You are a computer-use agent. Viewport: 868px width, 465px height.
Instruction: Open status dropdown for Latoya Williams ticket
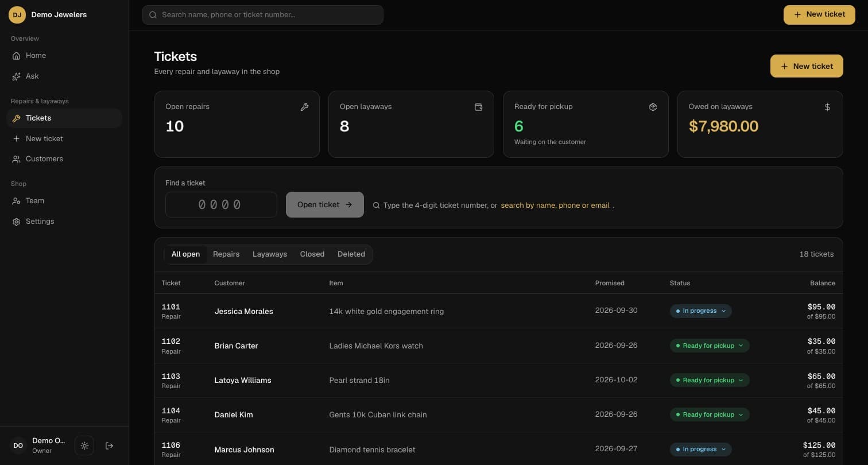710,380
